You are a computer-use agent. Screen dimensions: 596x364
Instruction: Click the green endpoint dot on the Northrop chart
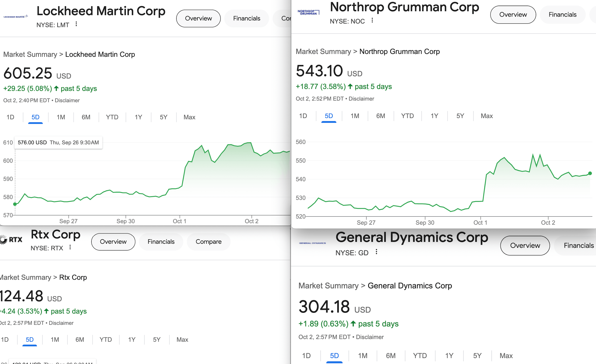click(x=590, y=173)
